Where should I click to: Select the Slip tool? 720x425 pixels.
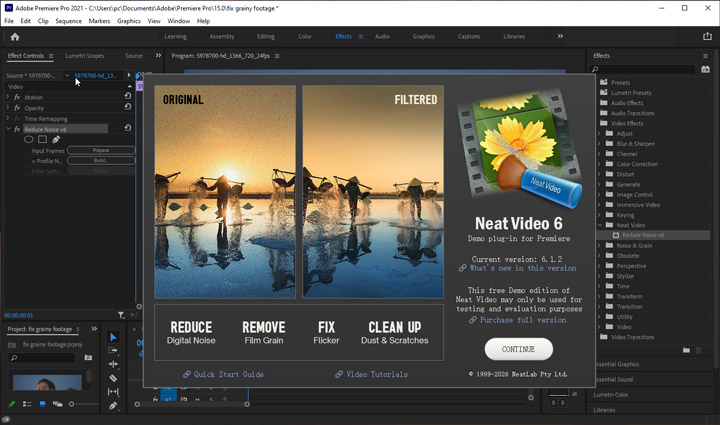pos(113,391)
